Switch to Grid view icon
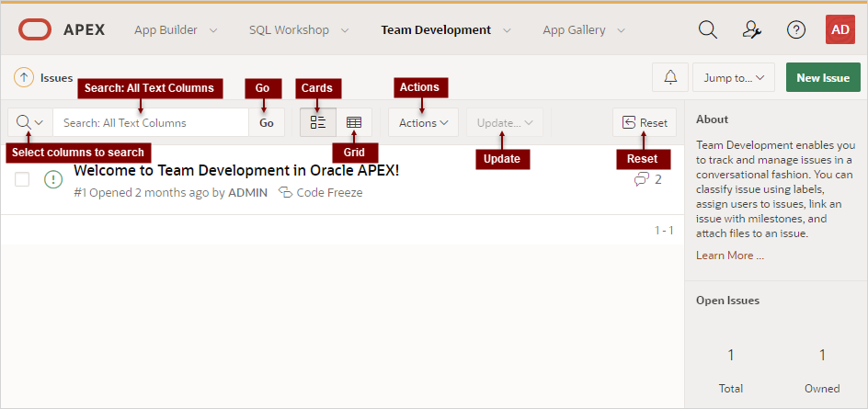 (x=354, y=122)
